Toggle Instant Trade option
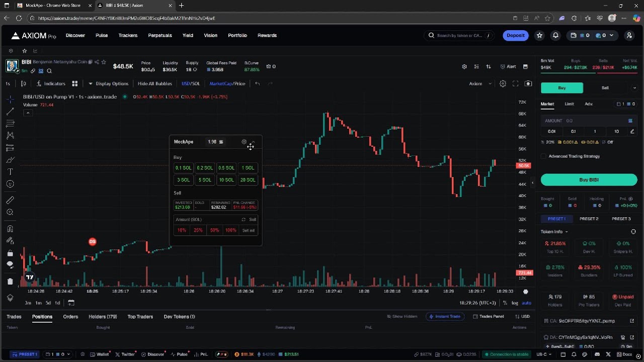 [444, 316]
